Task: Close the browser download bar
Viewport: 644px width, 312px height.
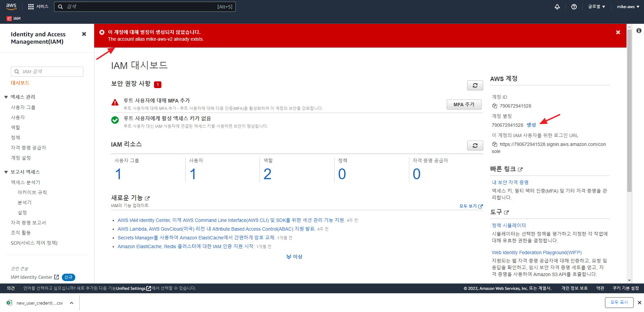Action: pyautogui.click(x=640, y=303)
